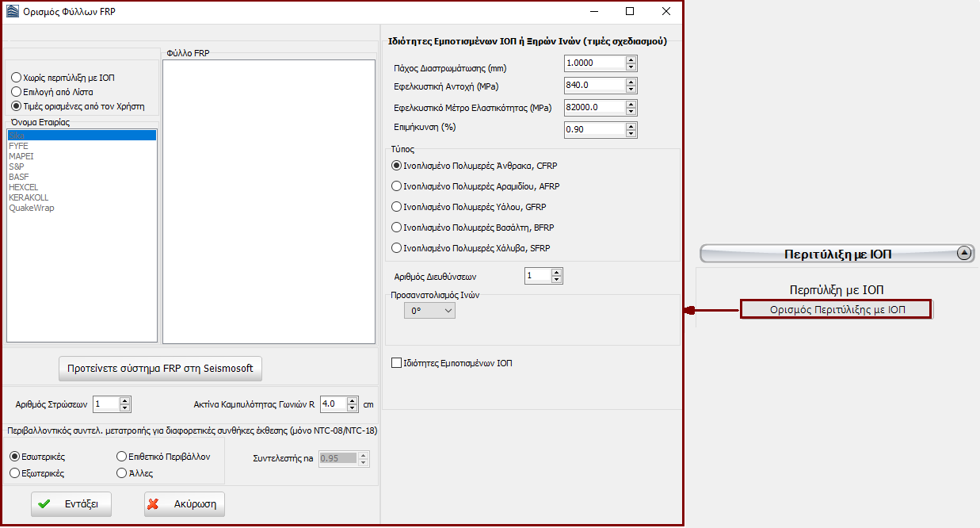Open the Προσανατολισμός Ινών 0° dropdown
Screen dimensions: 980x528
click(429, 312)
